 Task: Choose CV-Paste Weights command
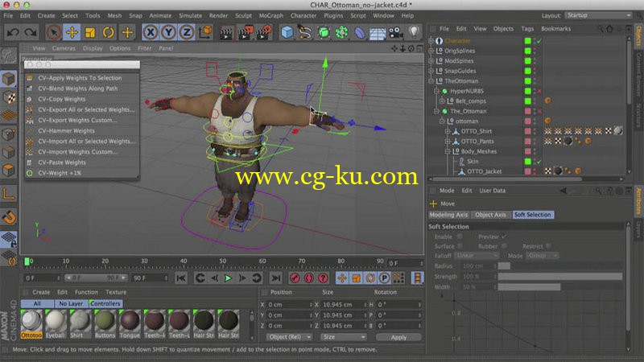point(62,162)
